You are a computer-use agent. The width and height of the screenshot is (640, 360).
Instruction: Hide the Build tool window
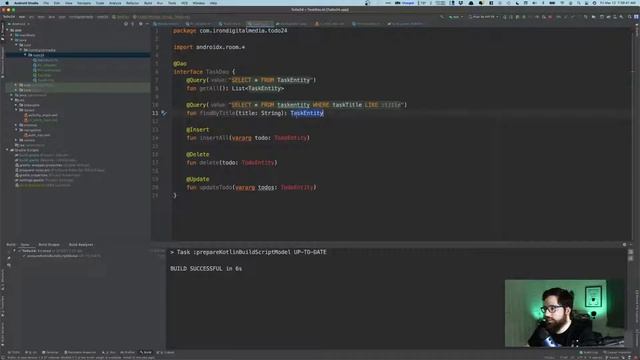click(x=631, y=244)
